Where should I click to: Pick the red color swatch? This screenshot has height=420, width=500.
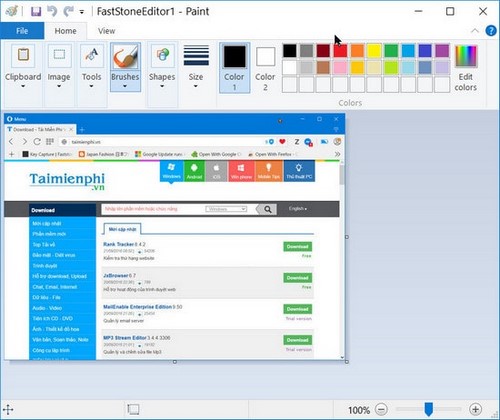[x=340, y=51]
